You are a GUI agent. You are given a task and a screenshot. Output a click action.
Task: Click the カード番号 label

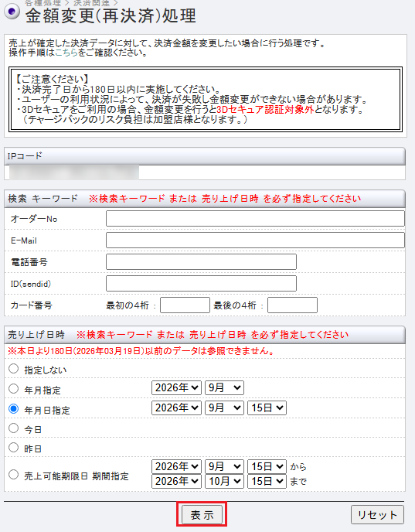32,305
